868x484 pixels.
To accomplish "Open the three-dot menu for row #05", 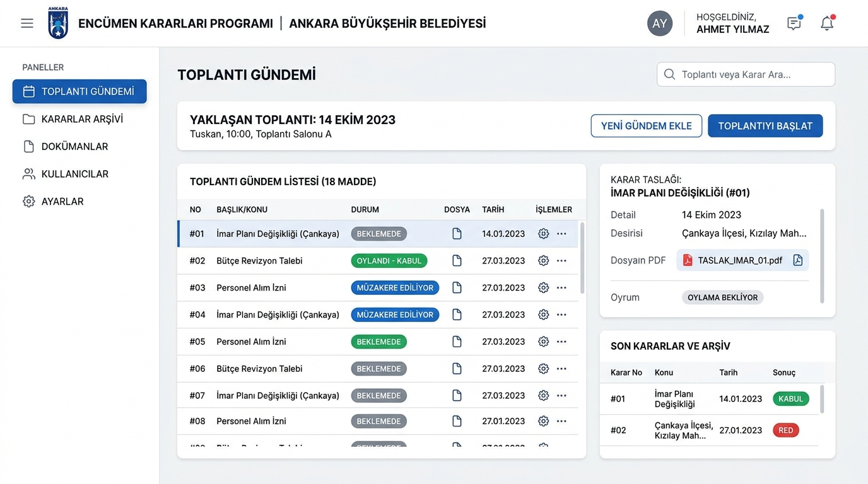I will (x=561, y=342).
